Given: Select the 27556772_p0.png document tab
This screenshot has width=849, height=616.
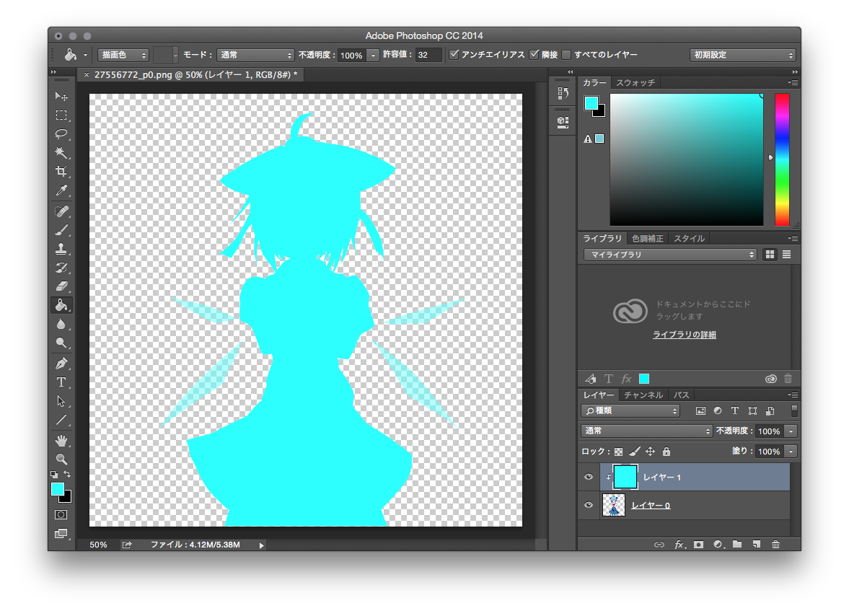Looking at the screenshot, I should coord(190,75).
